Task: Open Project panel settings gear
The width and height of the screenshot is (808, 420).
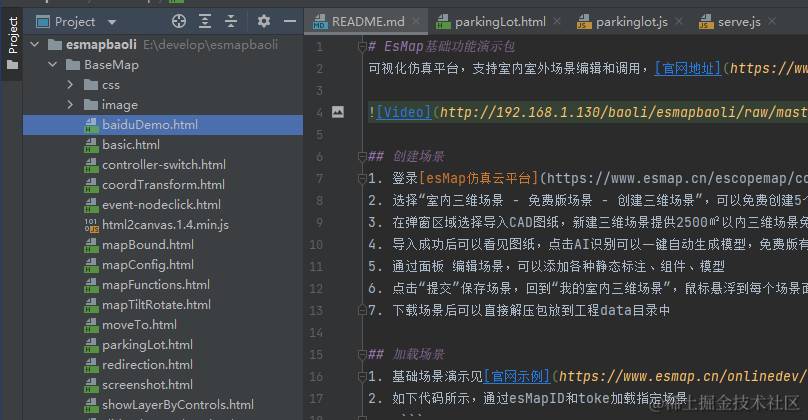Action: click(263, 21)
